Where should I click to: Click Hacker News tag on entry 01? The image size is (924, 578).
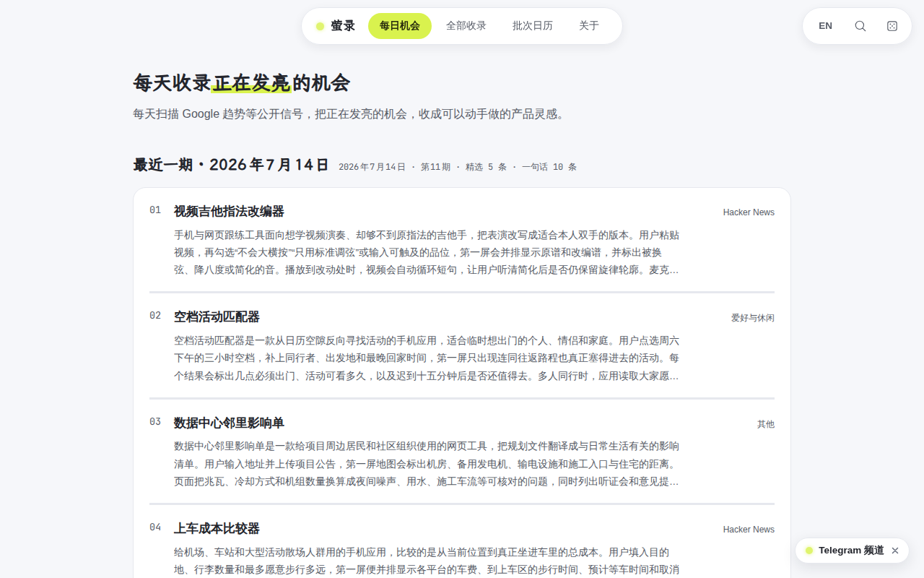point(749,212)
